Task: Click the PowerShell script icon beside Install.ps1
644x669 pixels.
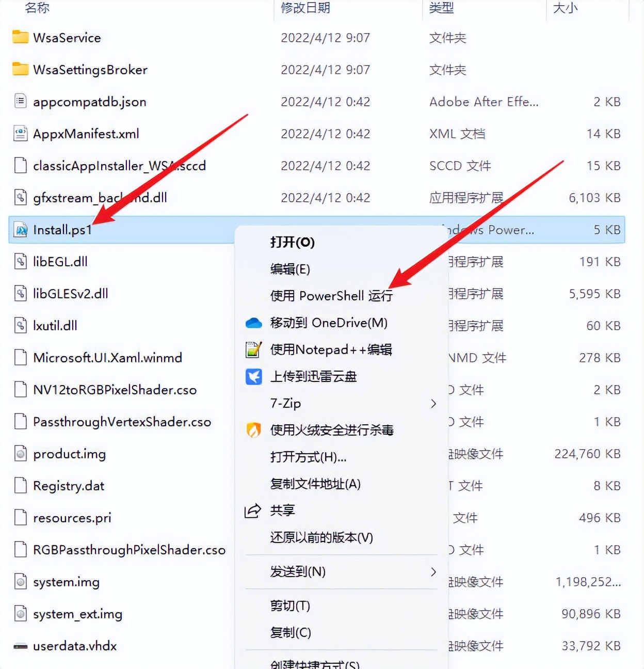Action: (x=20, y=230)
